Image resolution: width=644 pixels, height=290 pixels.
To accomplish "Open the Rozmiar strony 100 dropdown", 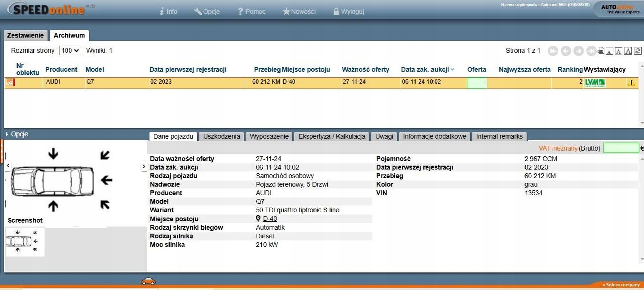I will click(70, 51).
